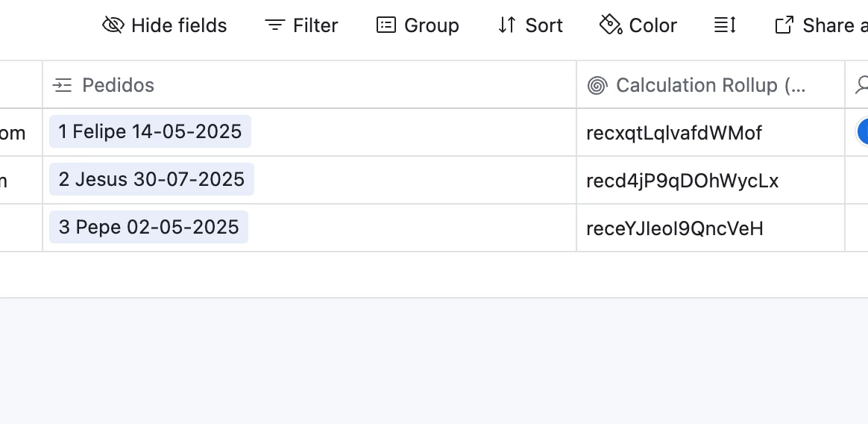Click the Calculation Rollup spiral icon
Screen dimensions: 868x424
(597, 85)
